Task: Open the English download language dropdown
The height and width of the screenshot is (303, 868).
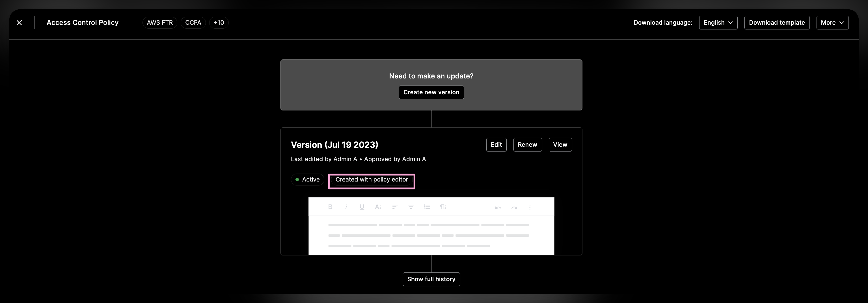Action: (718, 23)
